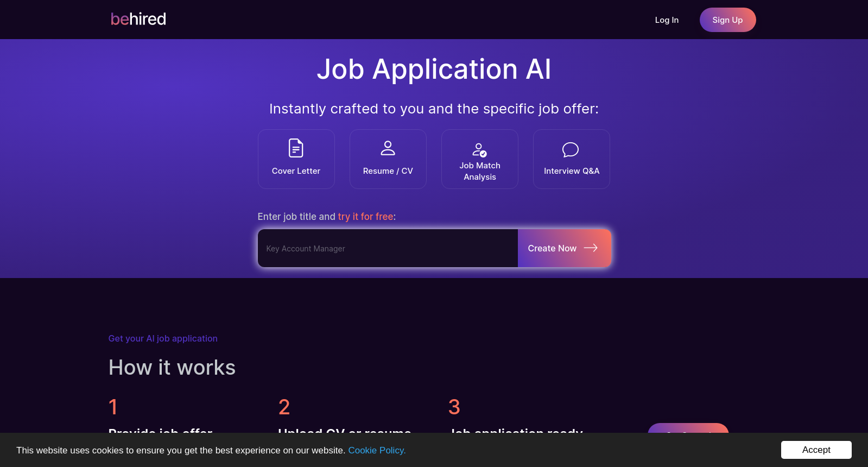Click the Cover Letter card label
868x467 pixels.
pyautogui.click(x=296, y=171)
